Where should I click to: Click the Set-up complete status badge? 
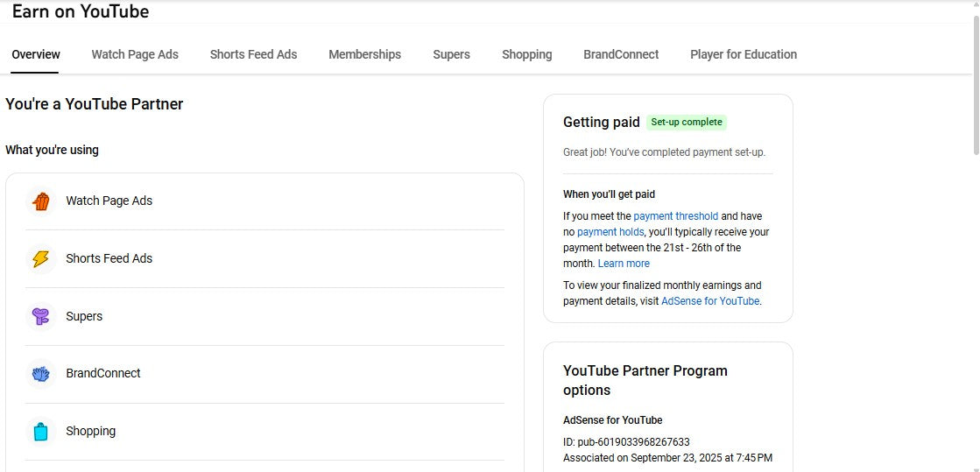tap(687, 123)
